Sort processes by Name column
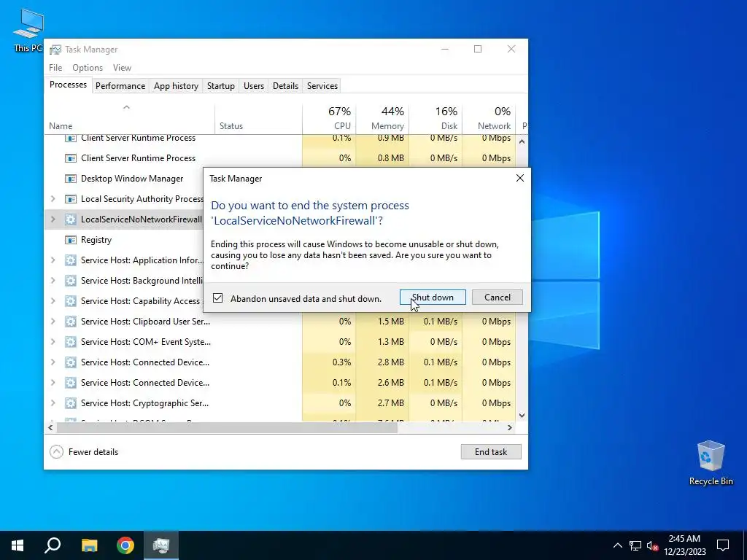The image size is (747, 560). (x=129, y=118)
